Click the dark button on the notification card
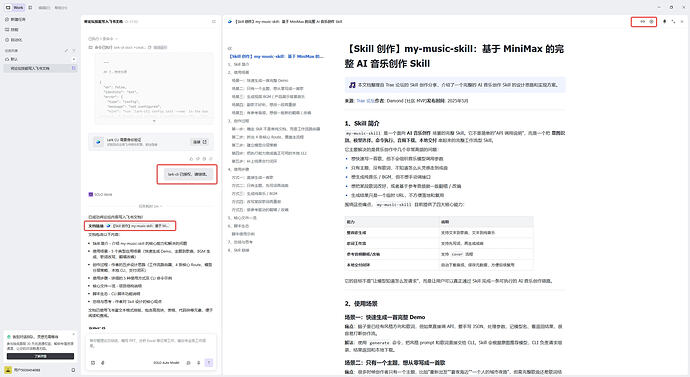690x377 pixels. coord(40,356)
